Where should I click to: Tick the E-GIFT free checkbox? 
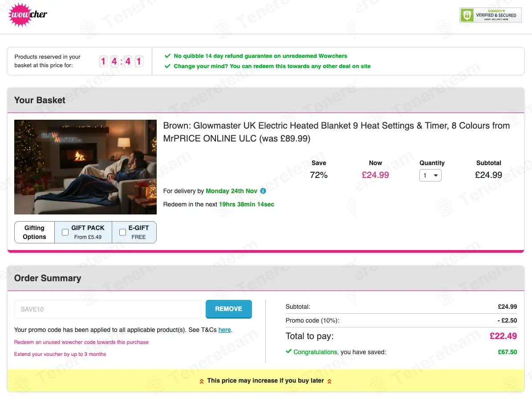123,232
